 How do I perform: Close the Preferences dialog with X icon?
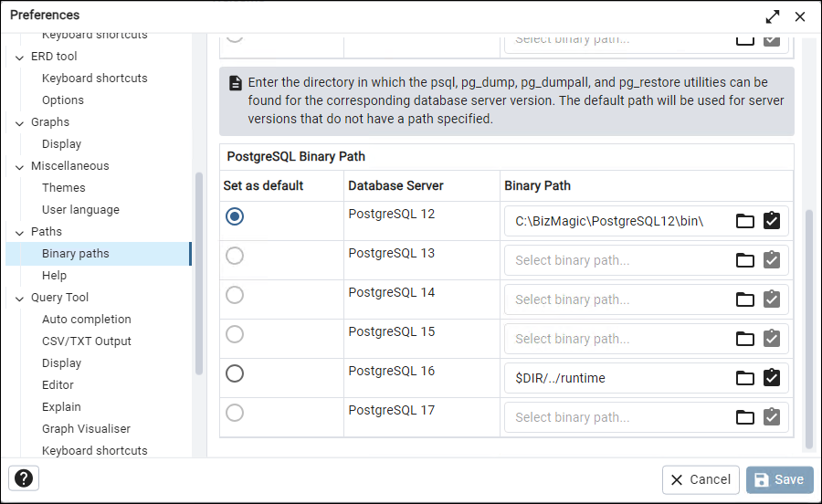click(x=800, y=16)
